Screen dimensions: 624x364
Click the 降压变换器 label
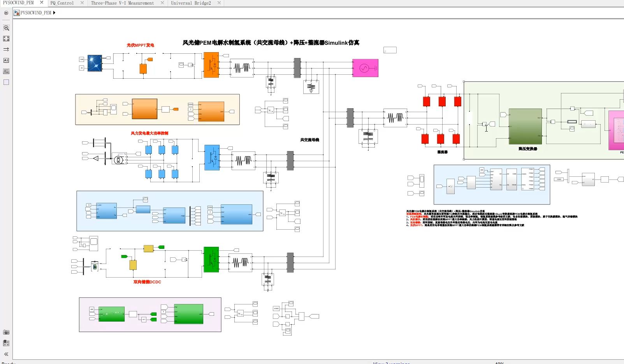(528, 149)
